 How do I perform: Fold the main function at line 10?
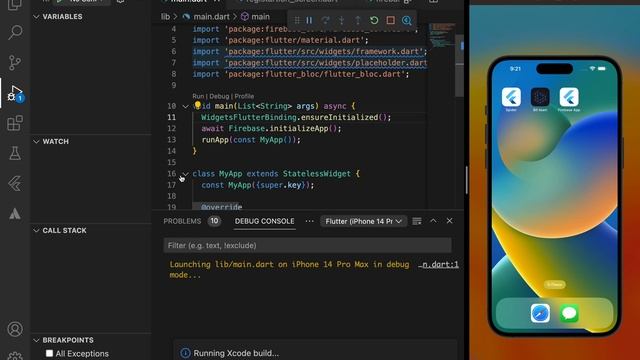(x=185, y=106)
